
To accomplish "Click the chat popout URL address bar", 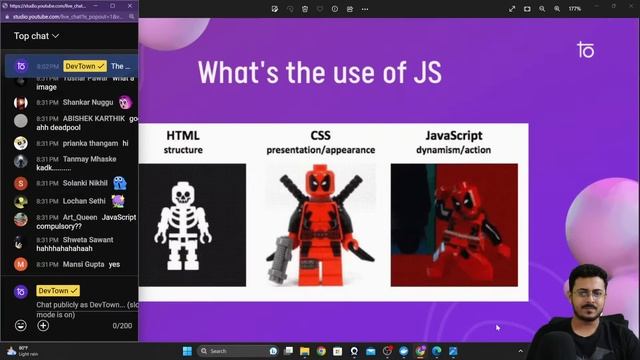I will click(67, 17).
